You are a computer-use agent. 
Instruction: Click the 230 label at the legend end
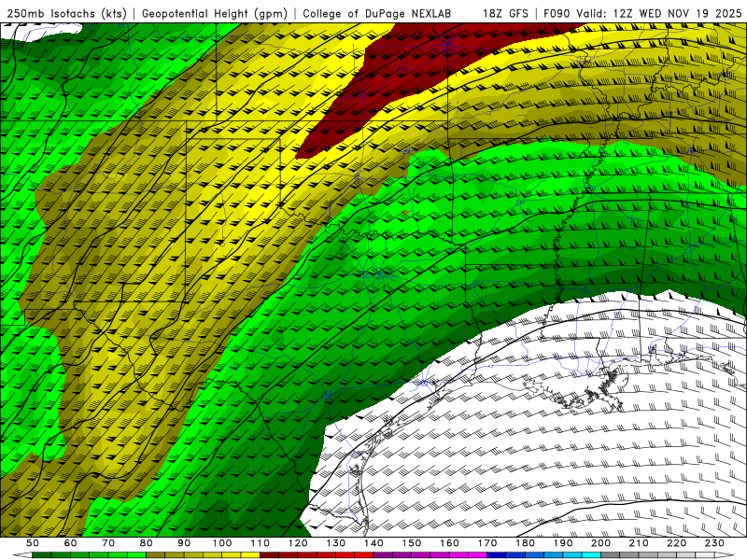pyautogui.click(x=714, y=543)
